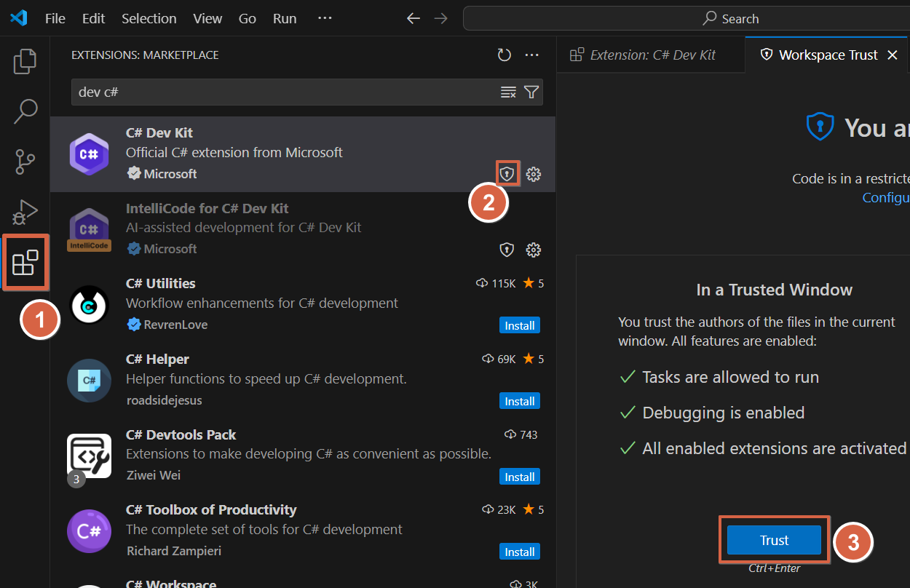Click the top command center Search box
The image size is (910, 588).
tap(687, 19)
